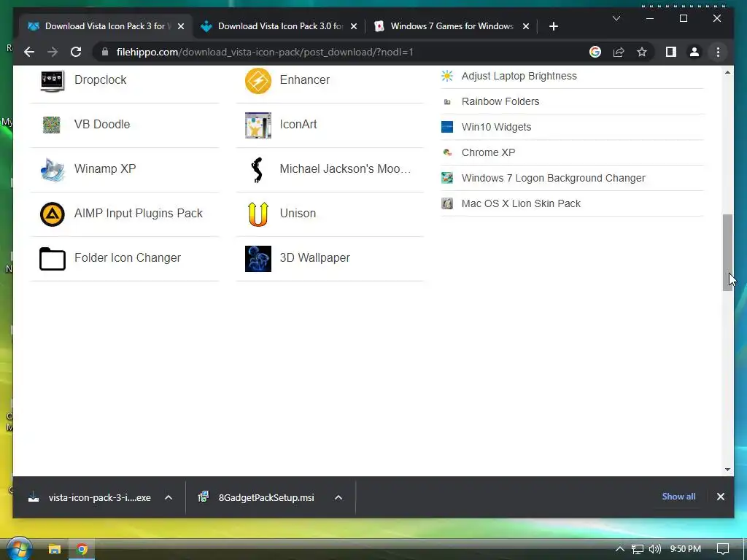Bookmark this page with the star

(x=642, y=52)
